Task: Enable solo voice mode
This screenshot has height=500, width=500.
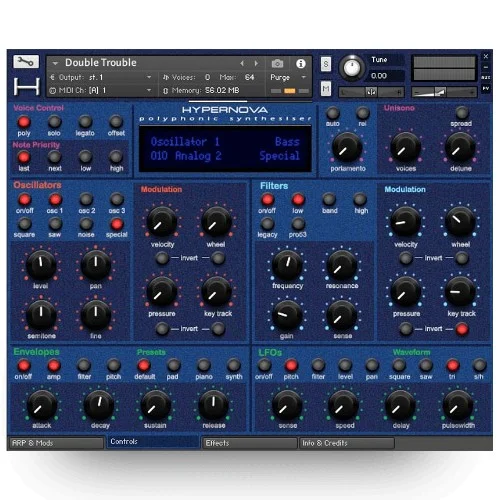Action: [54, 122]
